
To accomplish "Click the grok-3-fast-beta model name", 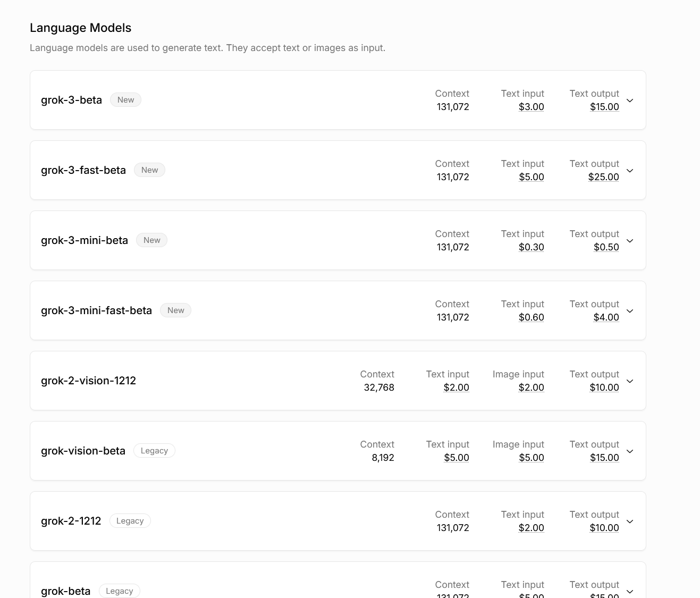I will [83, 170].
